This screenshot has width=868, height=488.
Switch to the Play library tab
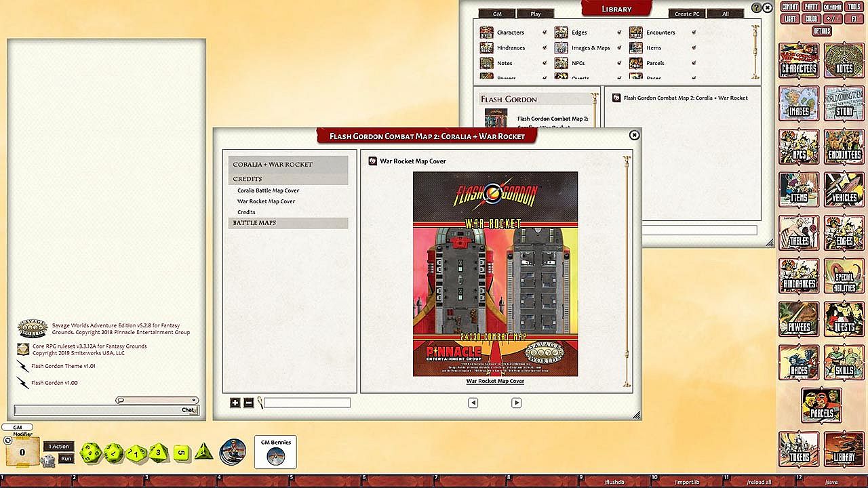click(536, 14)
